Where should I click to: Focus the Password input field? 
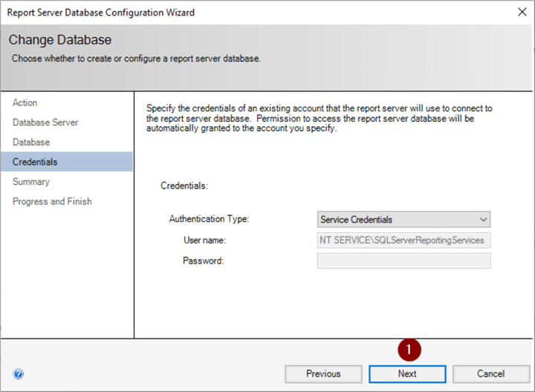[x=403, y=261]
